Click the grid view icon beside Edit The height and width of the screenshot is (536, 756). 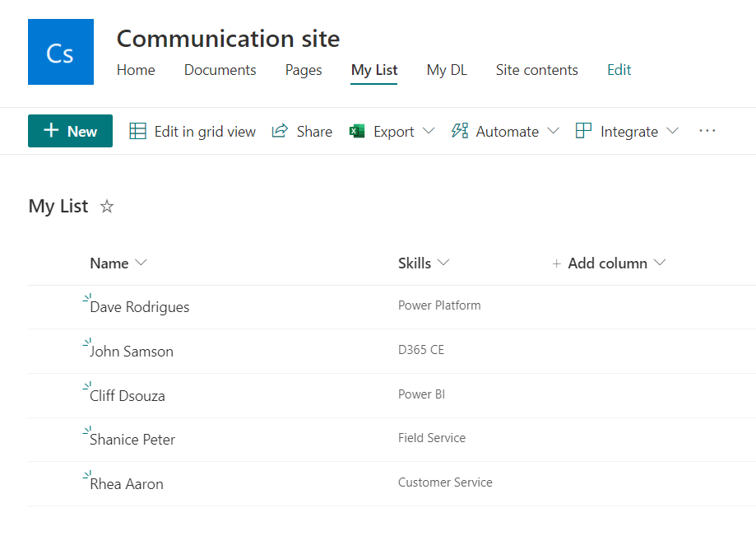(137, 131)
